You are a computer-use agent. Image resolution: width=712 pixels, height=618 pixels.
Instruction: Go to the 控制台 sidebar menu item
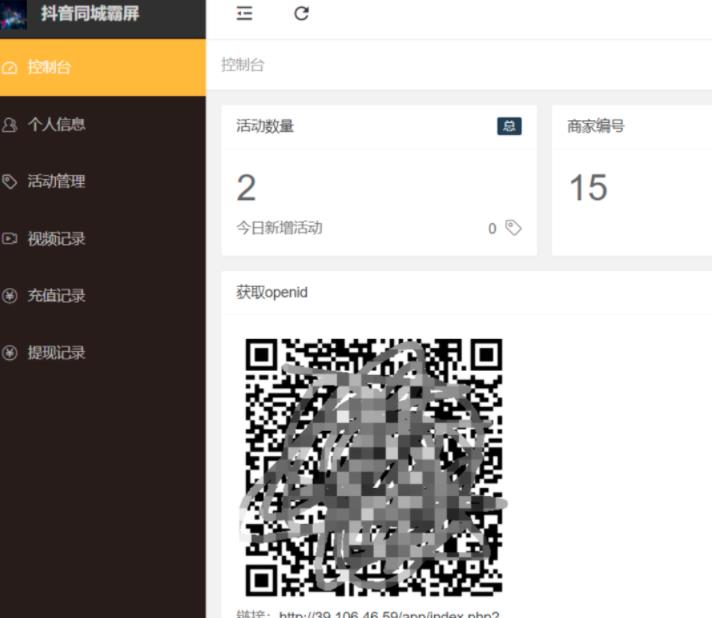[50, 68]
